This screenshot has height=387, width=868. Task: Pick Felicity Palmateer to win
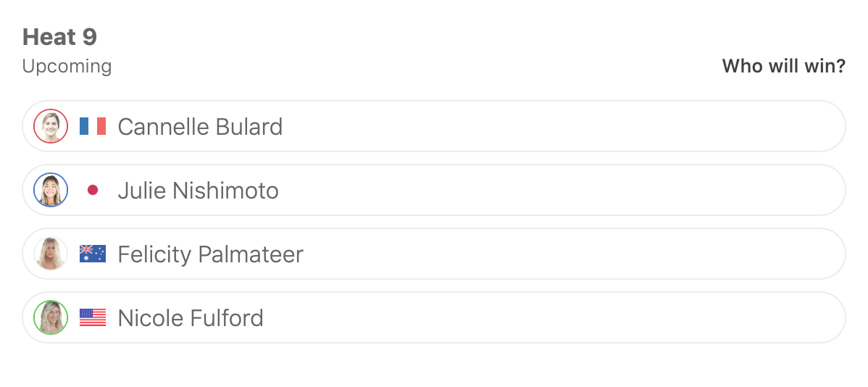(x=507, y=254)
